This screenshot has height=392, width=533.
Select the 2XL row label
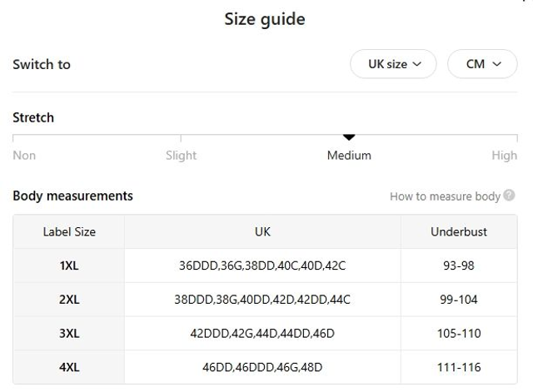(69, 300)
